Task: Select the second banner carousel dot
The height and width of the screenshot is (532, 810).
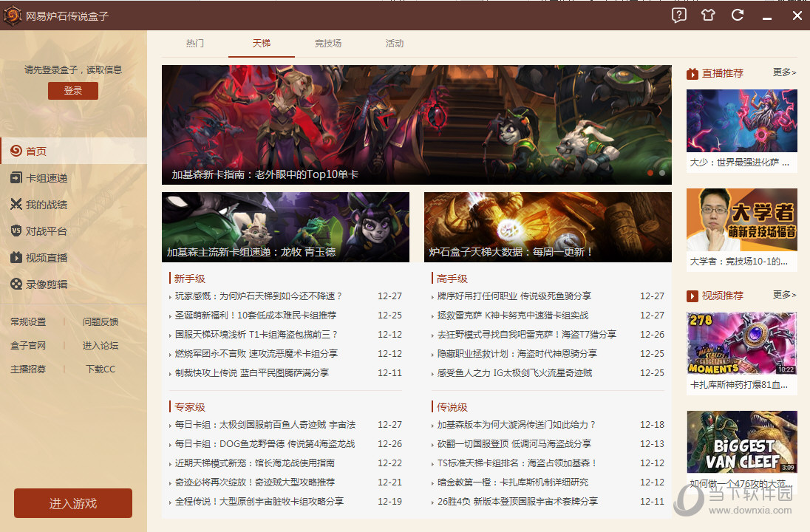Action: pos(662,173)
